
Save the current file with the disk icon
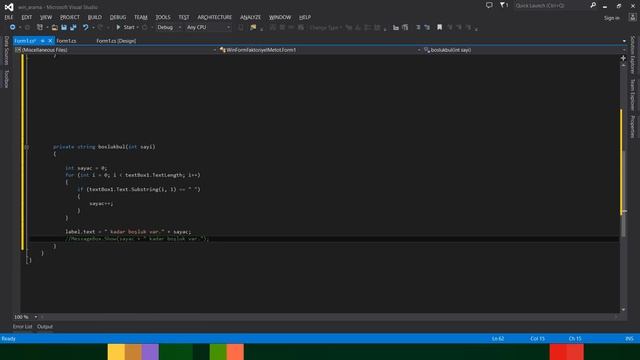[64, 27]
